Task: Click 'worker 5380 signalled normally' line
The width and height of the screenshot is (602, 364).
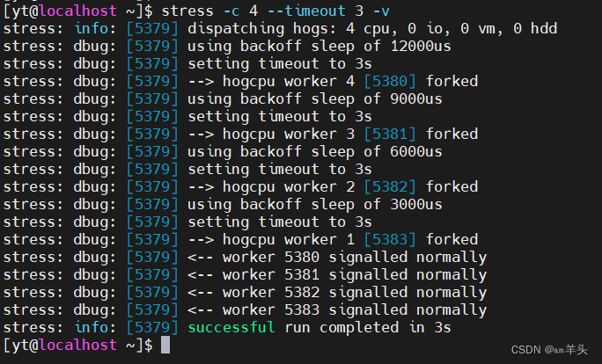Action: point(355,258)
